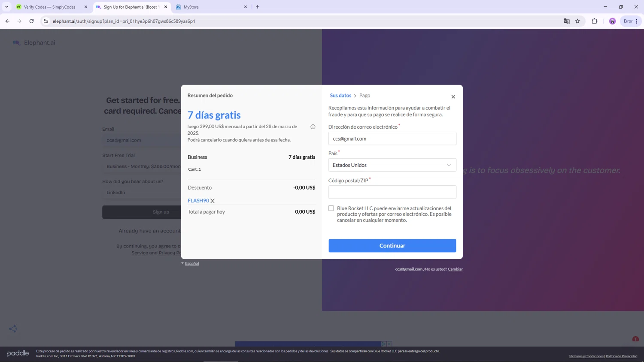Go back to previous page in browser

[x=7, y=21]
